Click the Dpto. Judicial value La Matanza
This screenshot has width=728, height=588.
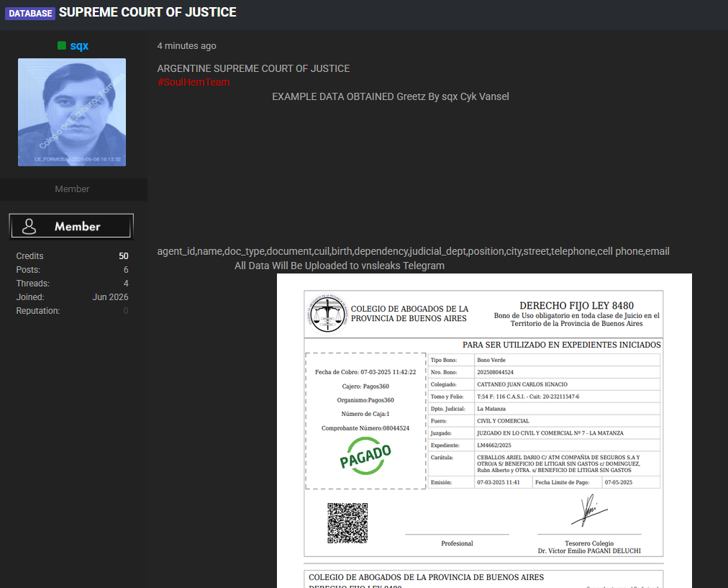coord(491,409)
